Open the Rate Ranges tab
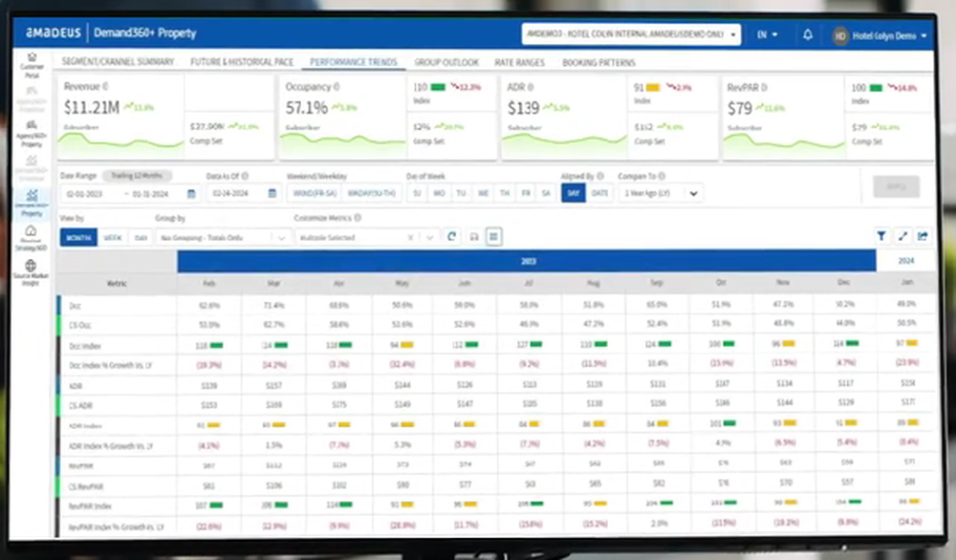This screenshot has height=560, width=956. pos(519,63)
